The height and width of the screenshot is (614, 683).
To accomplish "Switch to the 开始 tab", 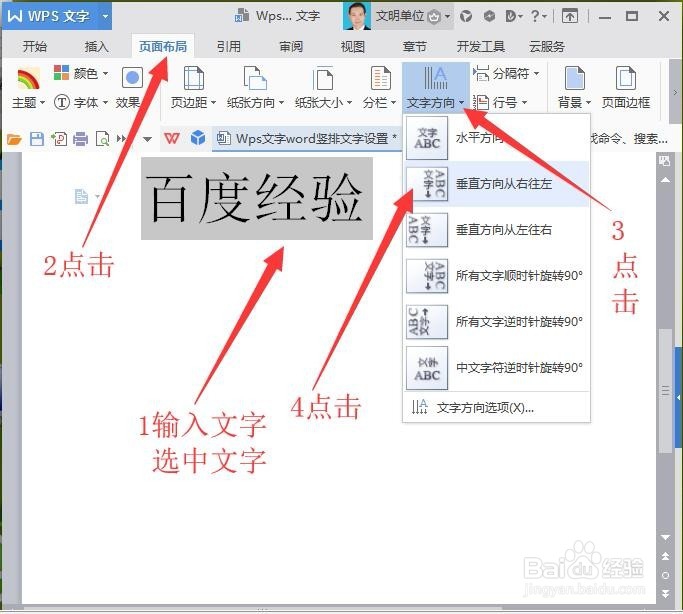I will (34, 46).
